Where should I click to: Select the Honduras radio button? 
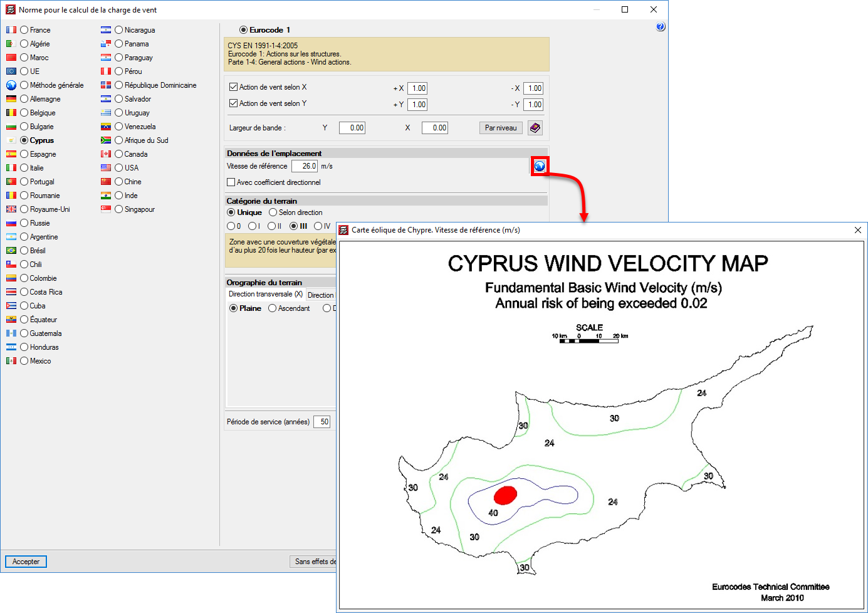pyautogui.click(x=24, y=347)
